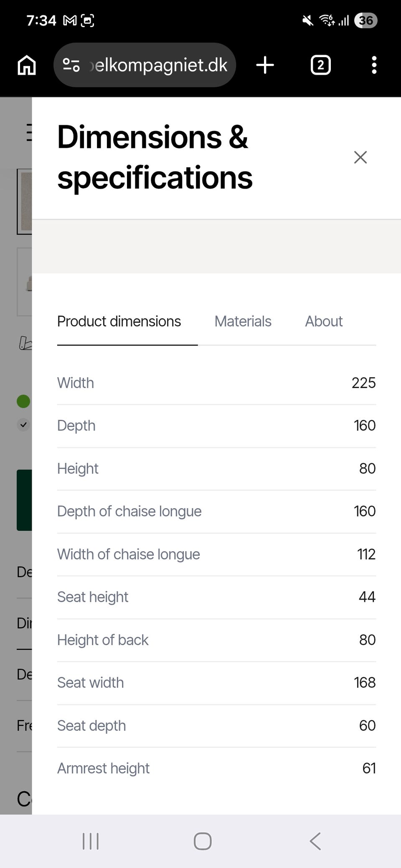Image resolution: width=401 pixels, height=868 pixels.
Task: Tap the Seat width label
Action: point(91,683)
